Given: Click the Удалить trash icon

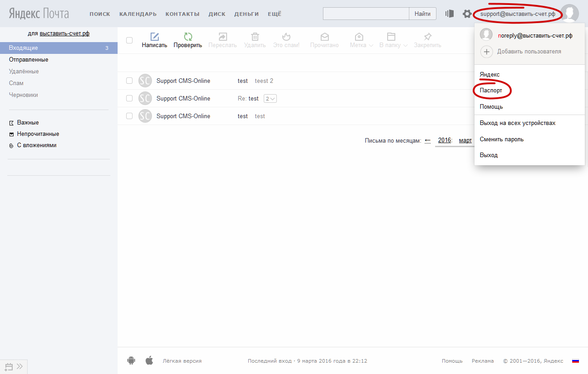Looking at the screenshot, I should [x=255, y=37].
